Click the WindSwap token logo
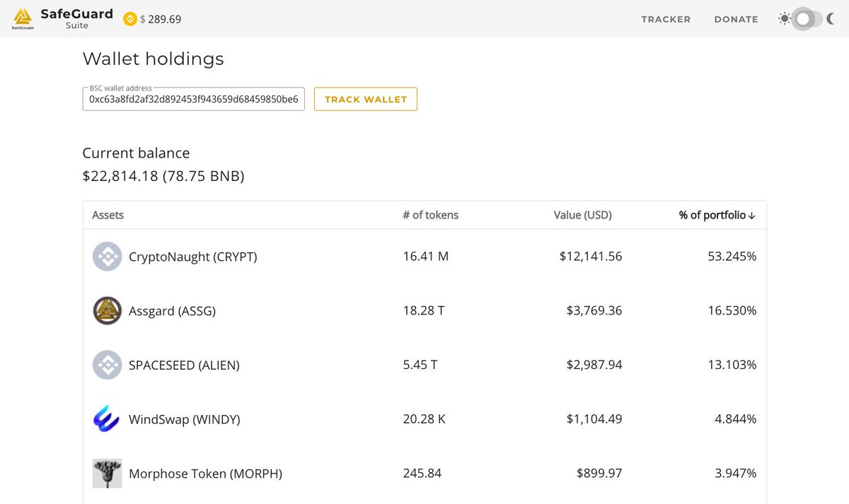 tap(108, 419)
